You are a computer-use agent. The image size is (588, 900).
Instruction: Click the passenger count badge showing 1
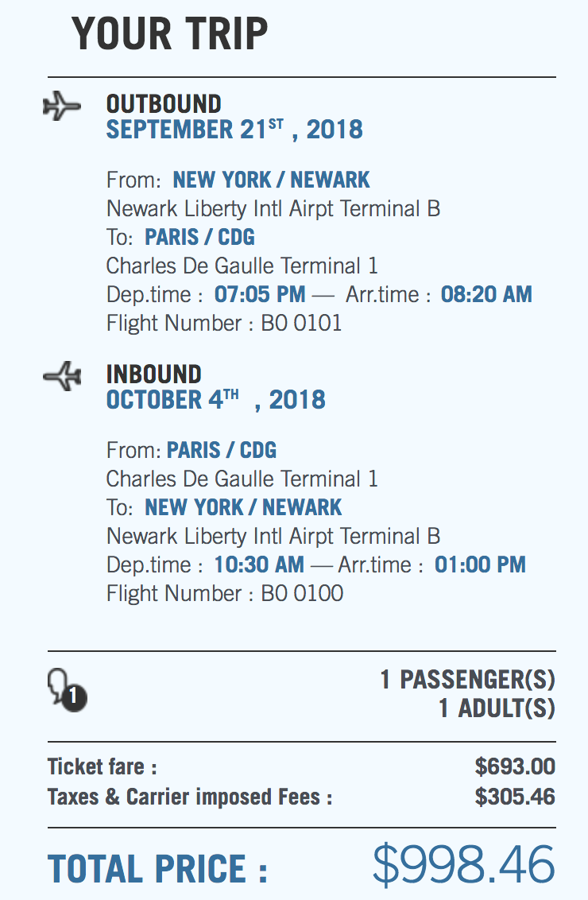pos(73,697)
